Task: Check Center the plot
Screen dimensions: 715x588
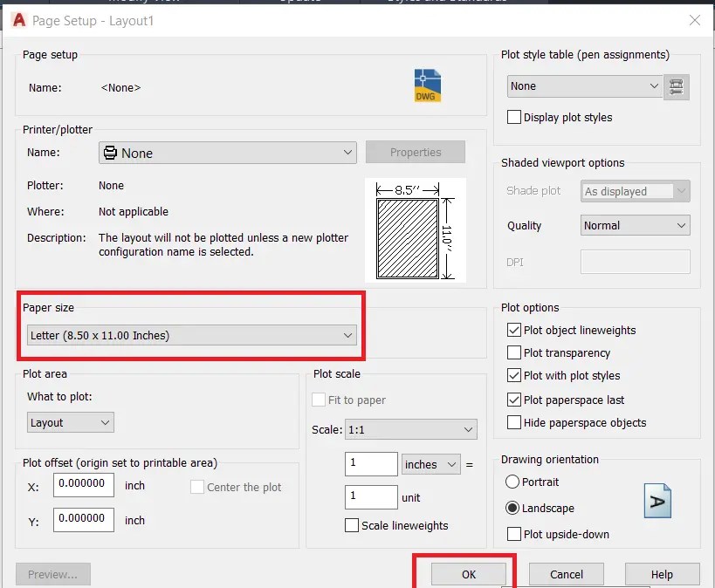Action: [197, 488]
